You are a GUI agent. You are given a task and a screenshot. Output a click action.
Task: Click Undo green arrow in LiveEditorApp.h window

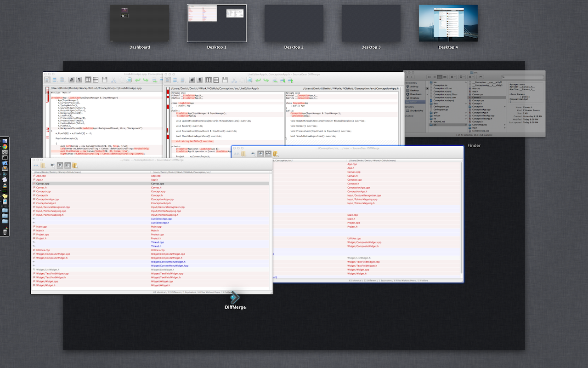[x=258, y=80]
